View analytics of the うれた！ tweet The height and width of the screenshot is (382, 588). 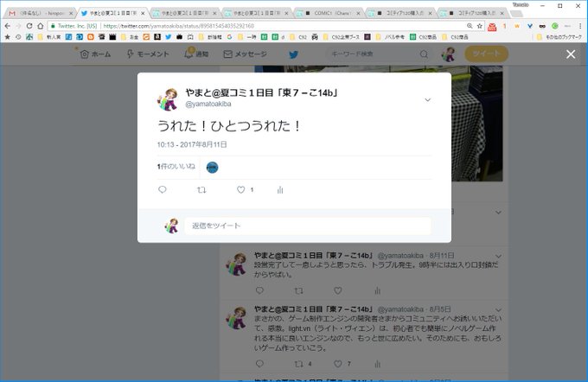pyautogui.click(x=280, y=190)
